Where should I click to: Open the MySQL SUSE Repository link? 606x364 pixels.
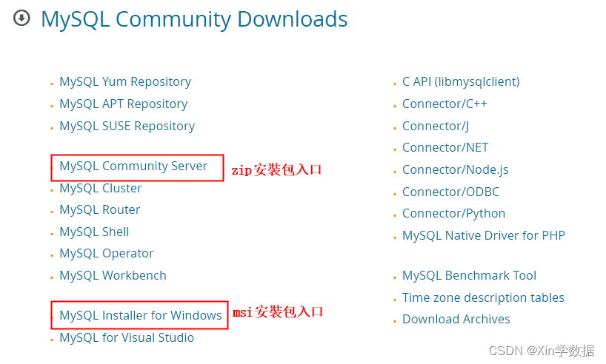[x=127, y=127]
